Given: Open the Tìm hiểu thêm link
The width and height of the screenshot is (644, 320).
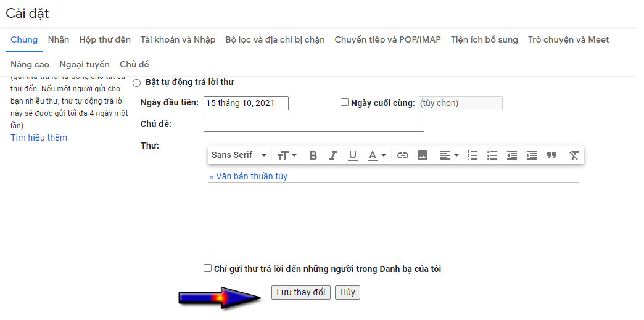Looking at the screenshot, I should click(x=39, y=137).
